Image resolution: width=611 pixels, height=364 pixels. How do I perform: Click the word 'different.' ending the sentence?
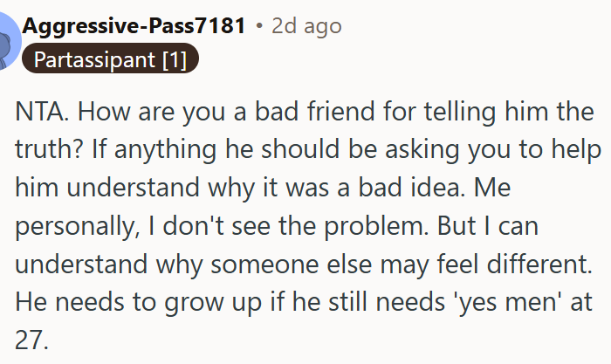coord(539,264)
